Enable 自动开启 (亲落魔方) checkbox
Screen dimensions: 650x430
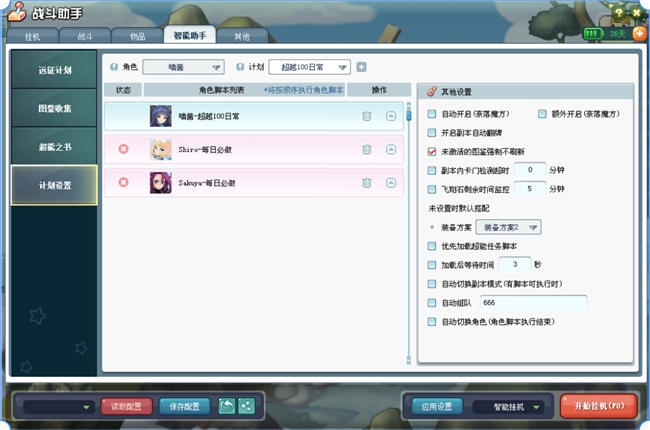coord(432,114)
